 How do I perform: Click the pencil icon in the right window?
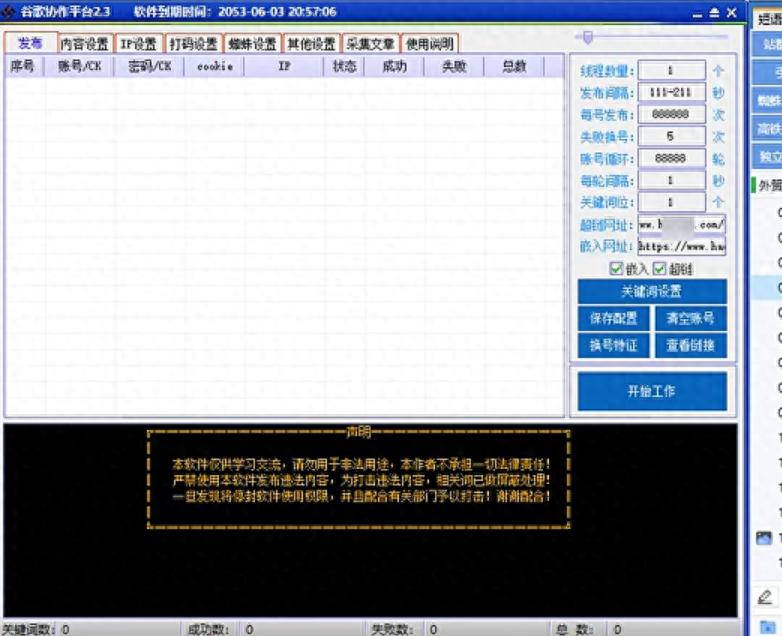(x=765, y=597)
